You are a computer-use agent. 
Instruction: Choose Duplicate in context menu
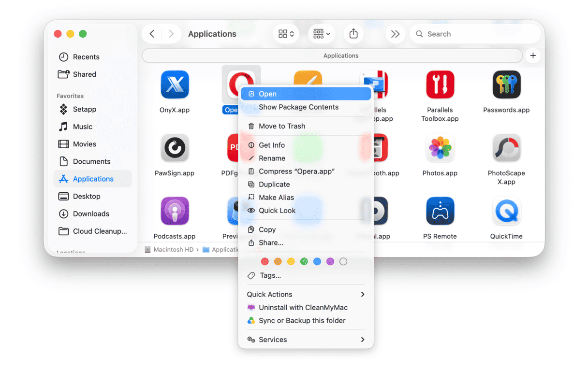tap(306, 184)
